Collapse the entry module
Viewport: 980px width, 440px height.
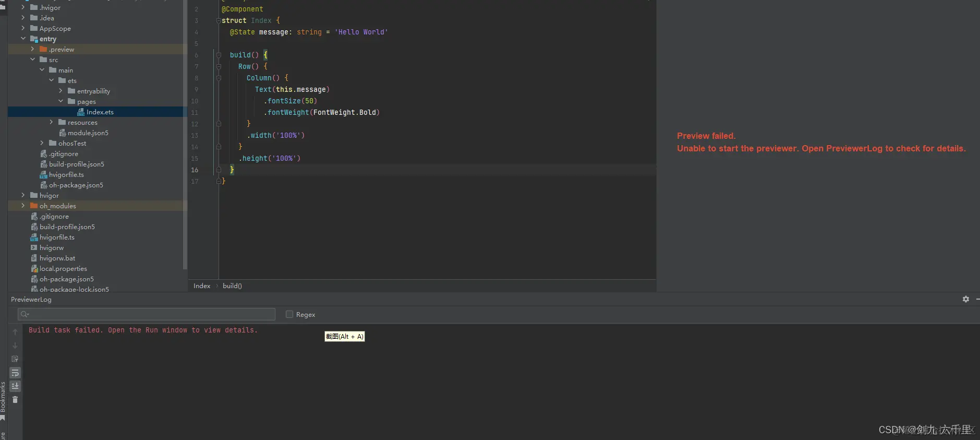click(23, 39)
